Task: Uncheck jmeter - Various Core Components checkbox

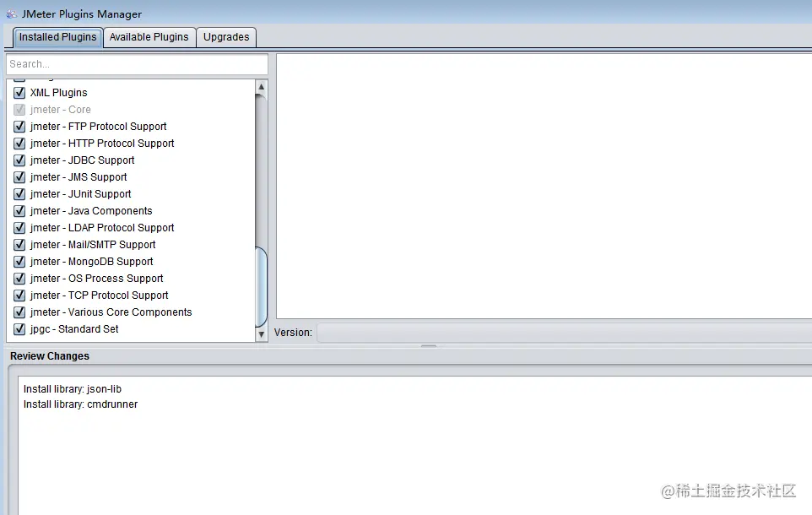Action: [x=19, y=312]
